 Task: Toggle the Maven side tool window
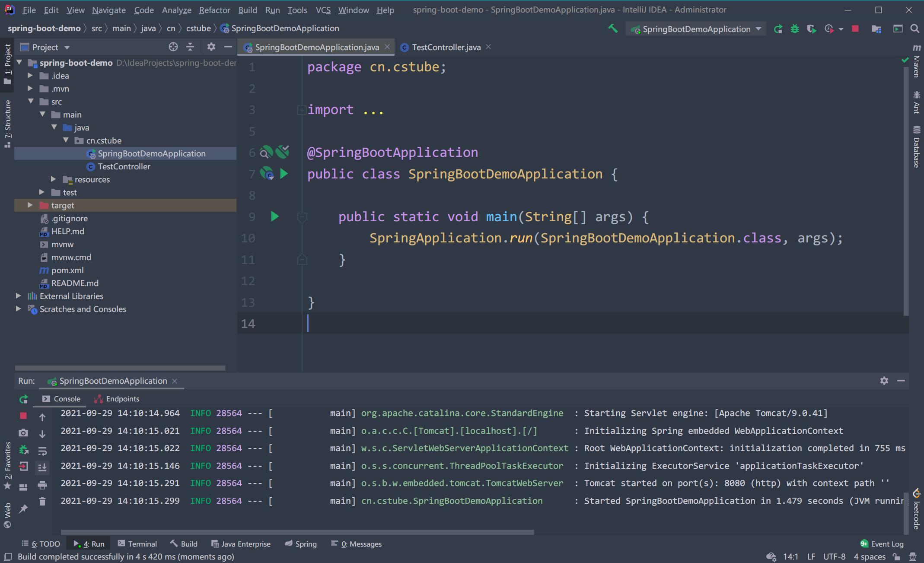[917, 61]
